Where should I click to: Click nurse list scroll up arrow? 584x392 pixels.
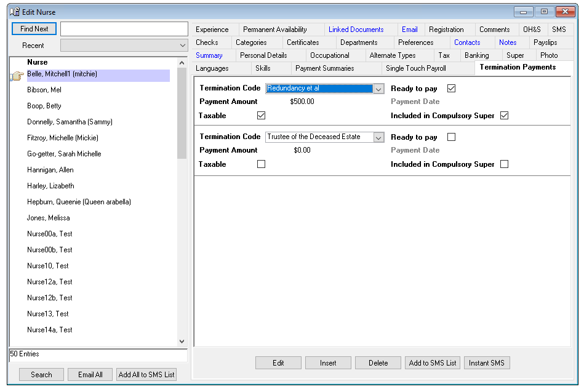[182, 63]
